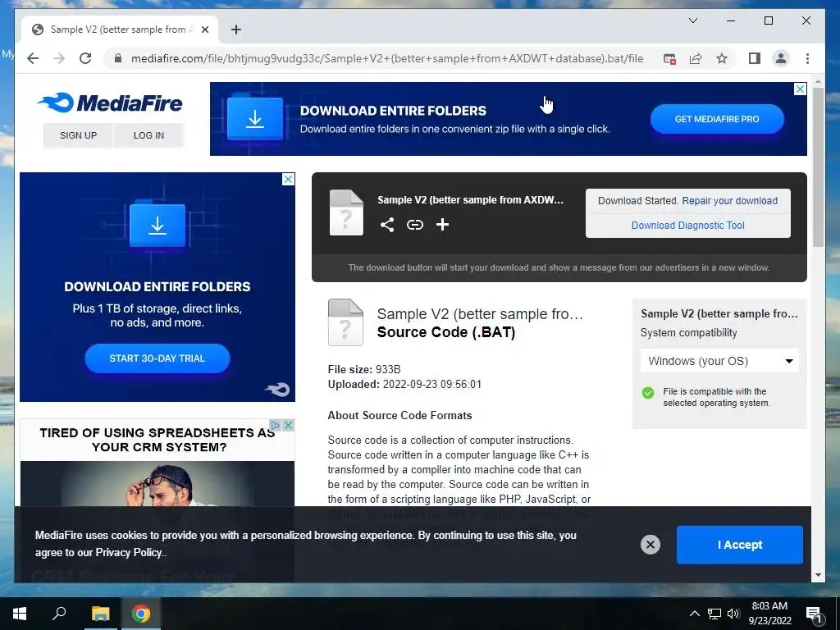Click the MediaFire logo
The image size is (840, 630).
pyautogui.click(x=110, y=103)
